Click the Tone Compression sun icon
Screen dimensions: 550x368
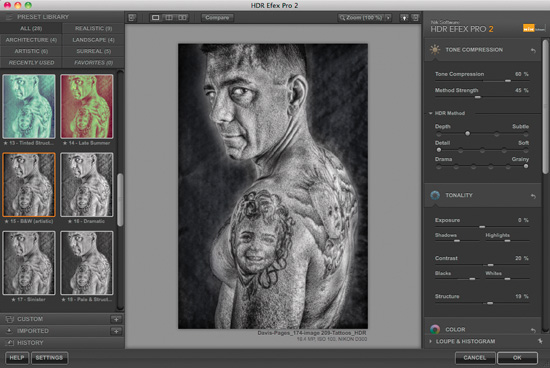435,50
